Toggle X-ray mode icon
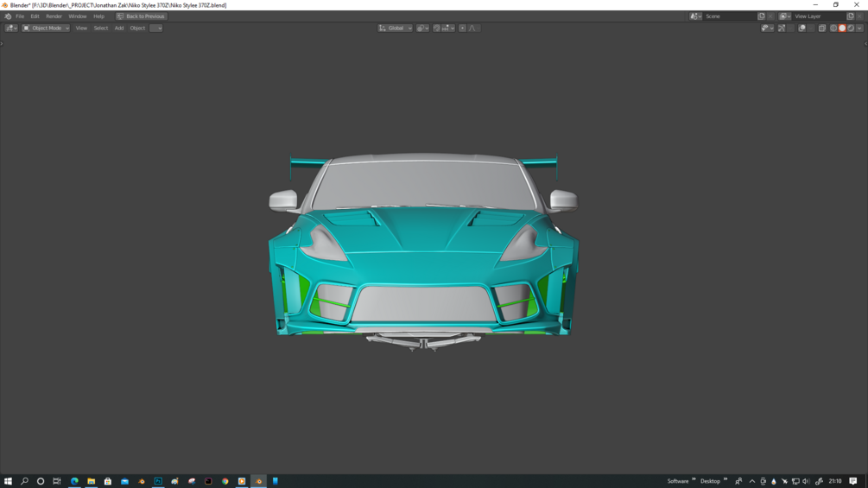The width and height of the screenshot is (868, 488). coord(822,29)
